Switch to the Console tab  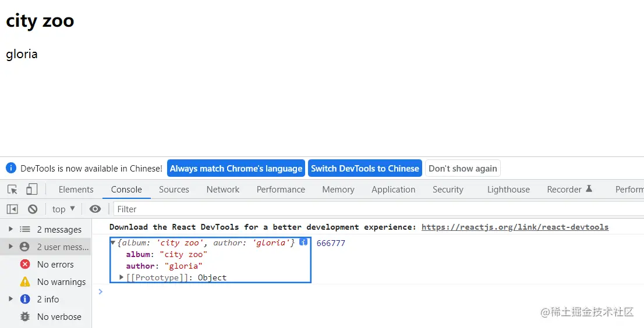(126, 190)
